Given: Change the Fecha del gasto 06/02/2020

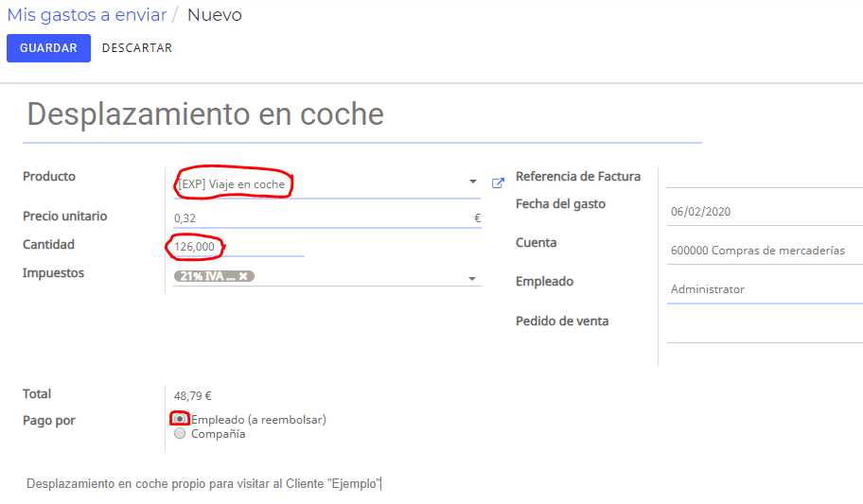Looking at the screenshot, I should pyautogui.click(x=765, y=212).
